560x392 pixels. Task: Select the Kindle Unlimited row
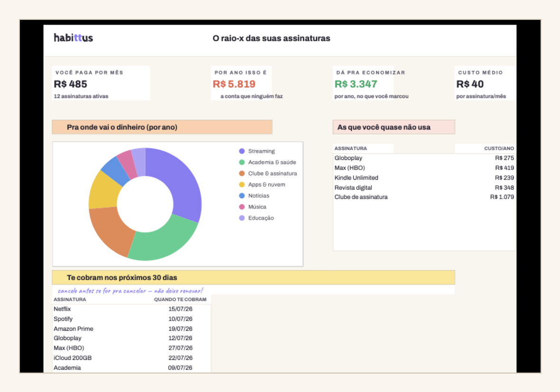tap(424, 178)
